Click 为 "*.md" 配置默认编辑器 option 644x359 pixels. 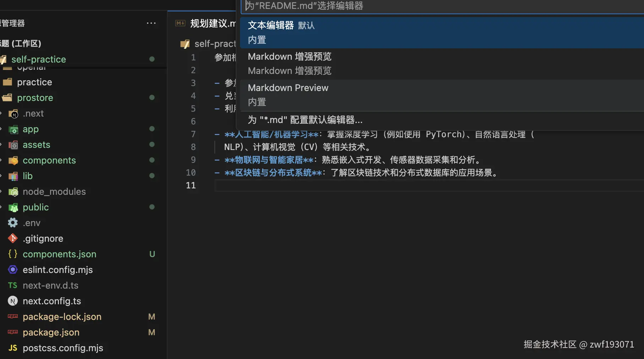tap(305, 120)
